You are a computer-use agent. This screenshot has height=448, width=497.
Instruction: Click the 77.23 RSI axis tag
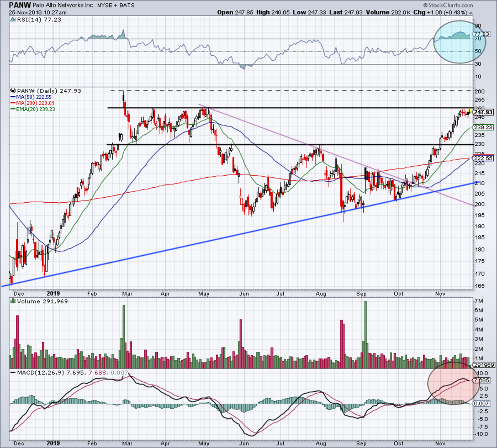click(x=482, y=34)
